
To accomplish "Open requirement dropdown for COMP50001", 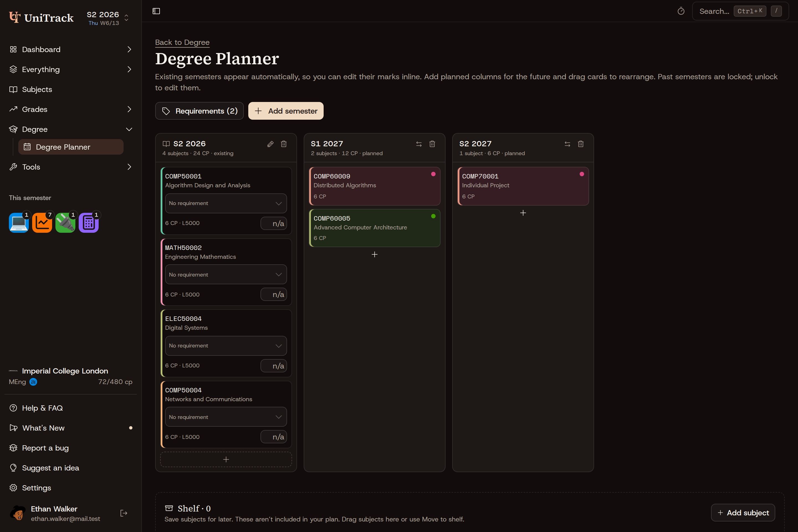I will (226, 203).
